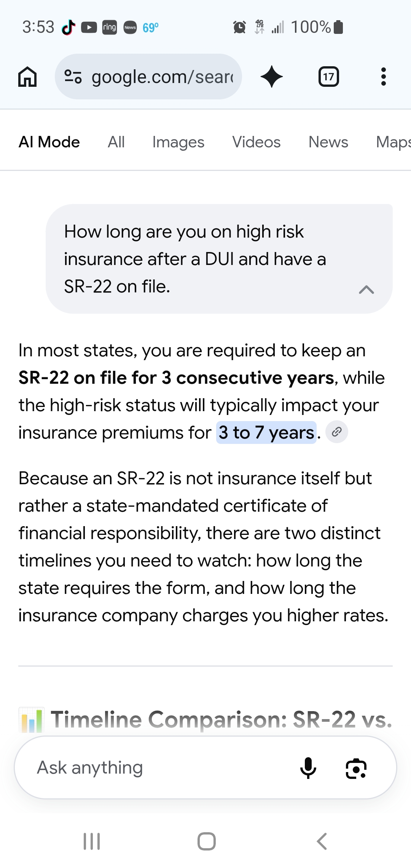
Task: Tap the Chrome home icon
Action: click(27, 77)
